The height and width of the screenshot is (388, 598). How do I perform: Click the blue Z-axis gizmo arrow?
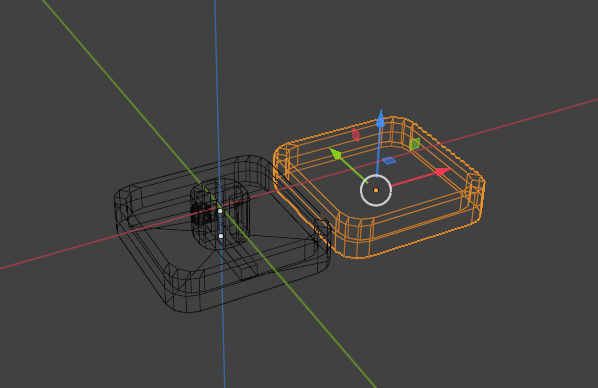[x=380, y=119]
